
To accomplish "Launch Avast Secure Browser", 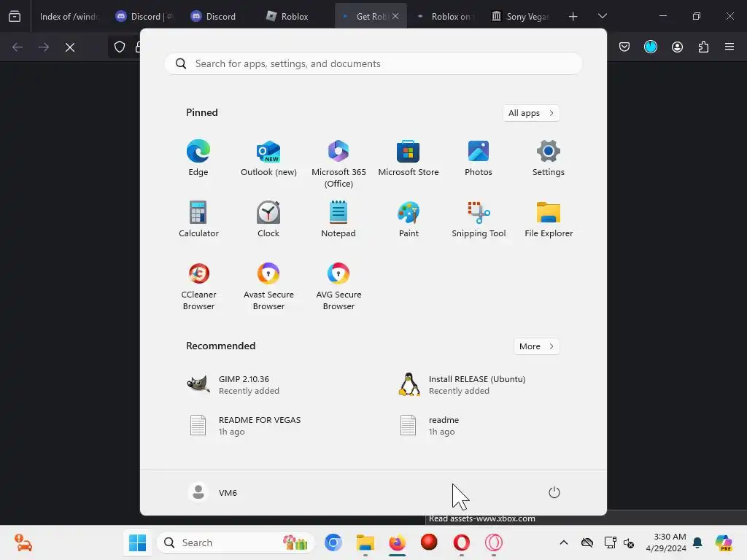I will coord(268,286).
